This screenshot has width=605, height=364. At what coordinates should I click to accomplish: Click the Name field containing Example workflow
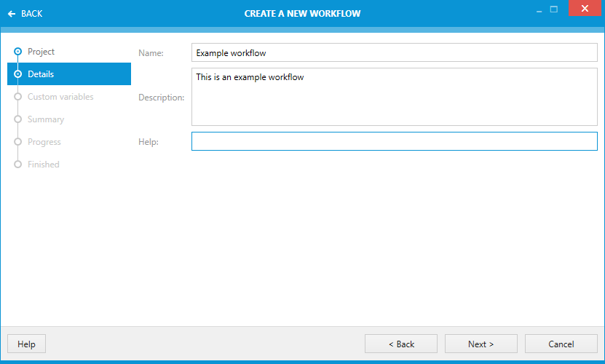click(x=395, y=52)
